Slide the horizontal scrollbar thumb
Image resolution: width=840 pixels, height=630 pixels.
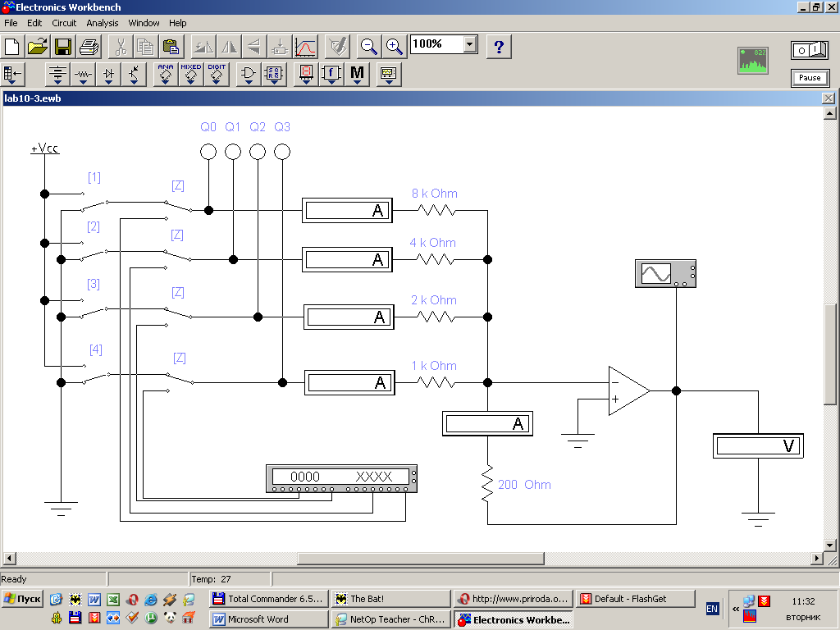[421, 558]
